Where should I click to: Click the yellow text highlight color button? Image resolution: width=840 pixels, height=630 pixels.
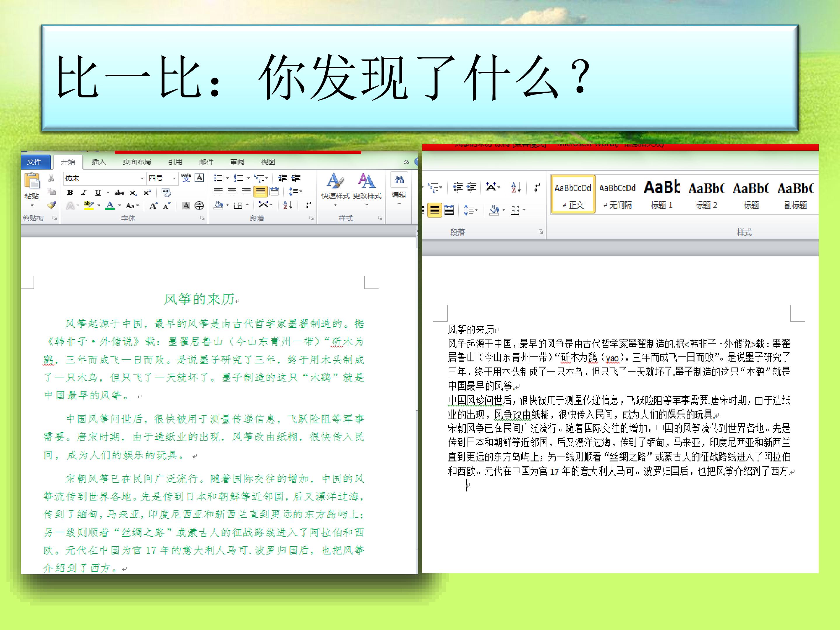tap(88, 206)
